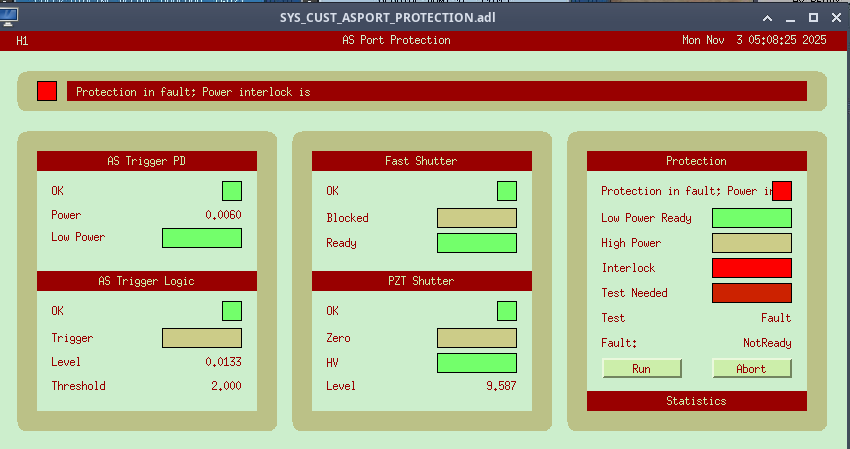Click the Fast Shutter Blocked indicator
Screen dimensions: 850x449
[477, 218]
